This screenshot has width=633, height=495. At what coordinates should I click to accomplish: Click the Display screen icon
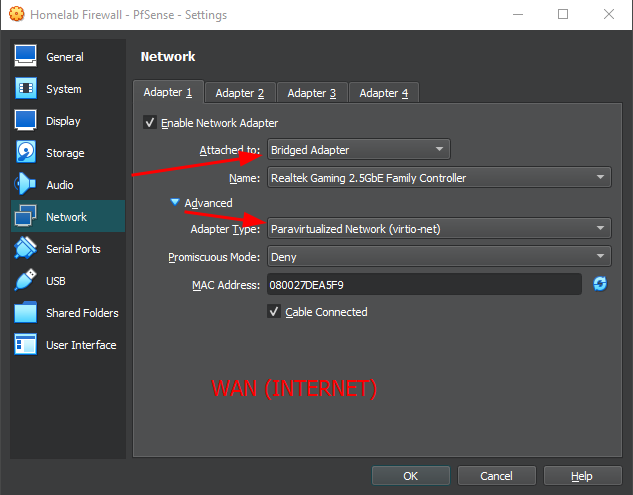click(25, 120)
